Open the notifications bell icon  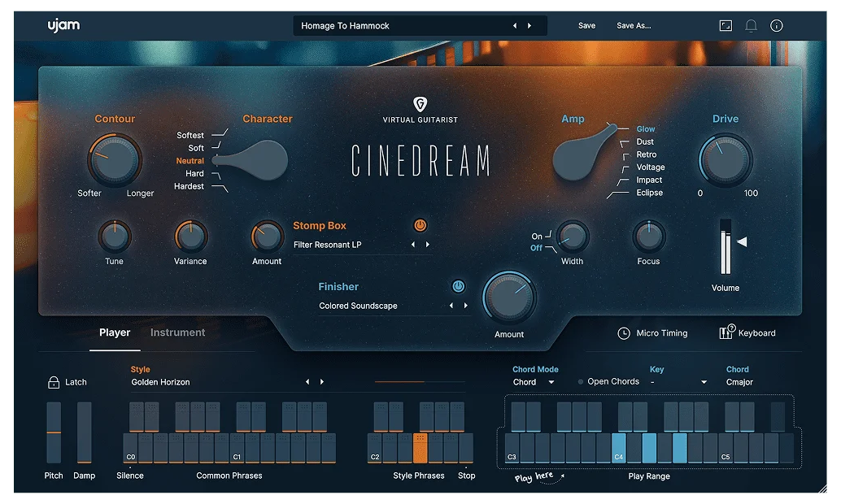751,26
